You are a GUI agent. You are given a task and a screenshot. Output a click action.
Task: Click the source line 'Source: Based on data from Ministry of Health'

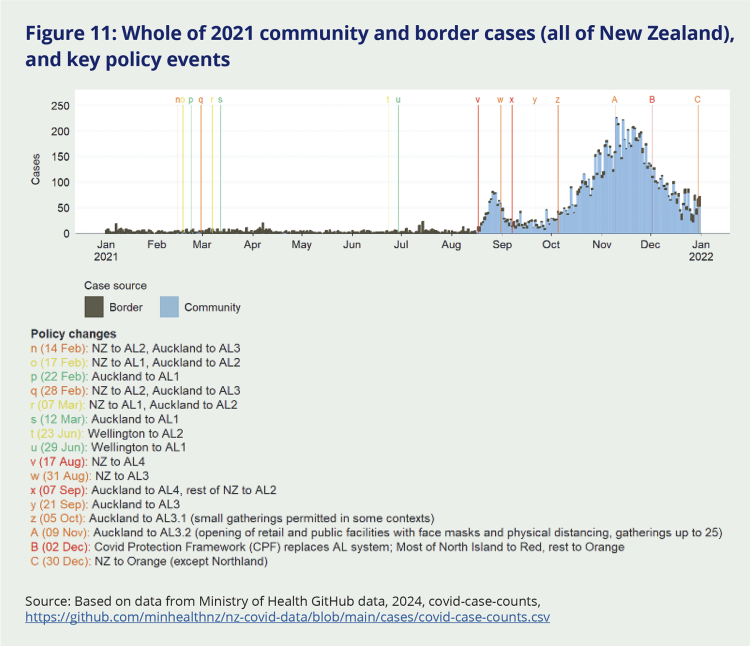pos(283,601)
